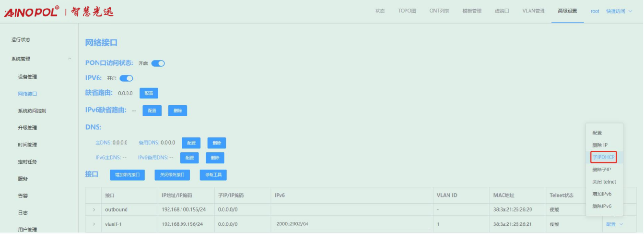
Task: Toggle the PON口访问状态 switch
Action: click(158, 63)
